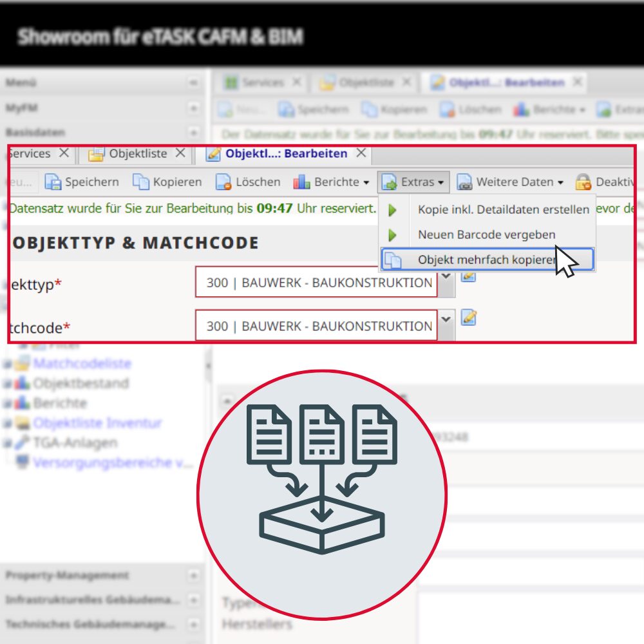Click the Deaktiv... lock icon
This screenshot has width=644, height=644.
(583, 182)
